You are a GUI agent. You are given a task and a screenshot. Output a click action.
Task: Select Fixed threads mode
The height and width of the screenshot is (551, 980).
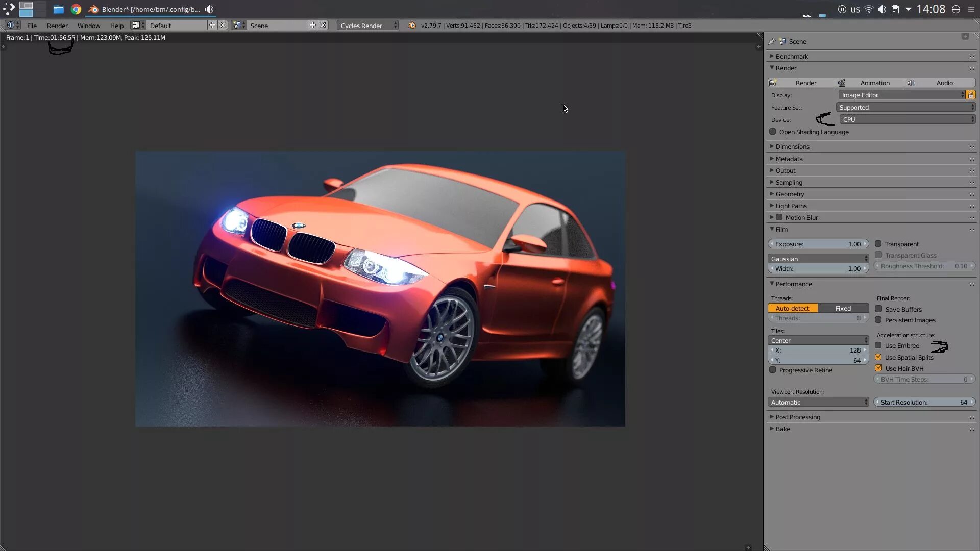(843, 308)
